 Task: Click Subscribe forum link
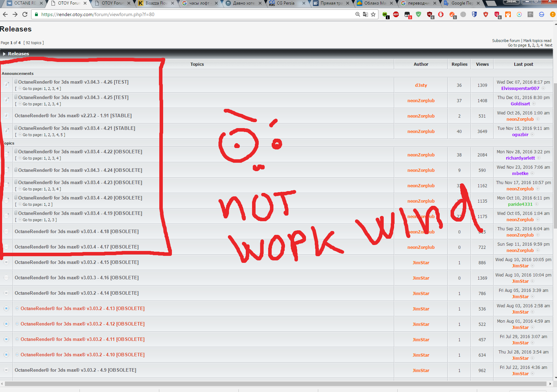point(506,41)
